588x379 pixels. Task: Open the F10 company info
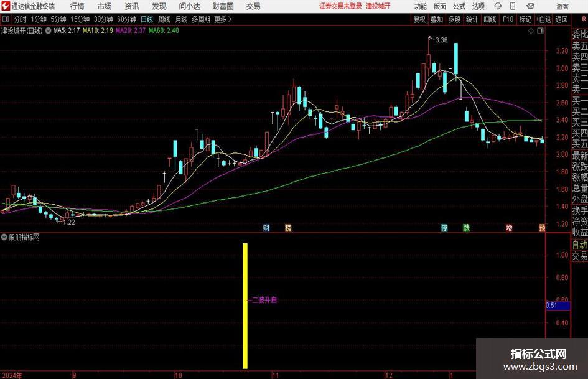pos(508,19)
